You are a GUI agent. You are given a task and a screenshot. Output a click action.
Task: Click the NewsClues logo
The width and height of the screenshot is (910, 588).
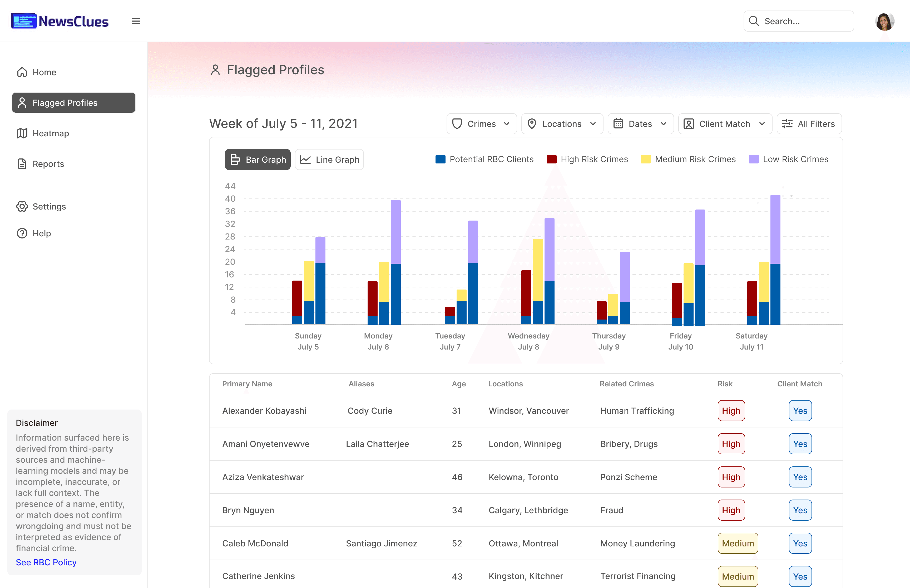pos(60,21)
